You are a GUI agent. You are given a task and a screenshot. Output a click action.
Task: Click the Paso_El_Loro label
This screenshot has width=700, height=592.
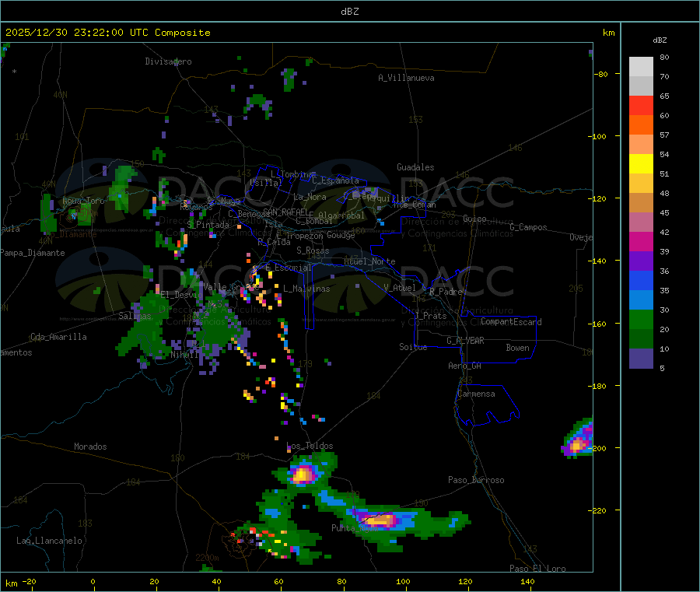coord(538,569)
